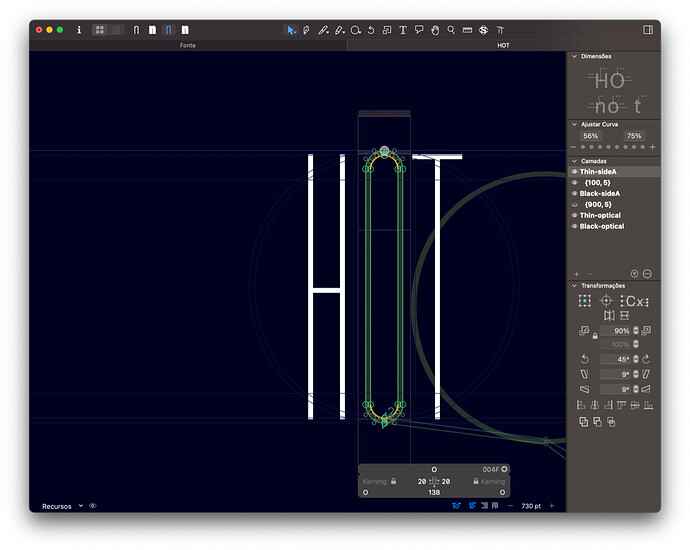690x550 pixels.
Task: Click the 90% scale stepper
Action: pyautogui.click(x=636, y=331)
